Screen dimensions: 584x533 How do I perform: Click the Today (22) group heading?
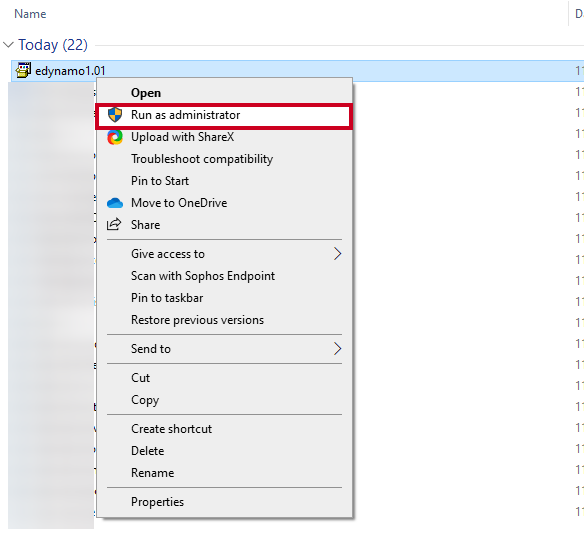coord(53,45)
